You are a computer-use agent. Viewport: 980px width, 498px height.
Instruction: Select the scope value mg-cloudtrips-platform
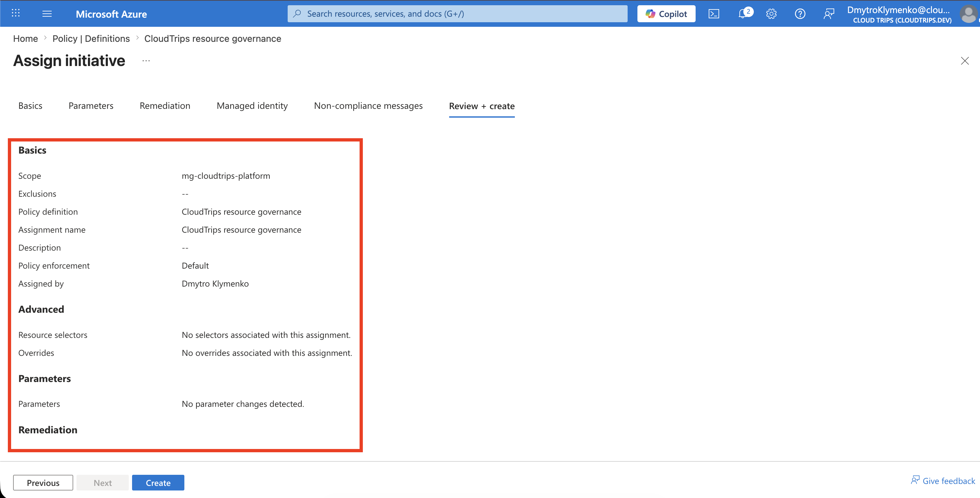(x=226, y=176)
